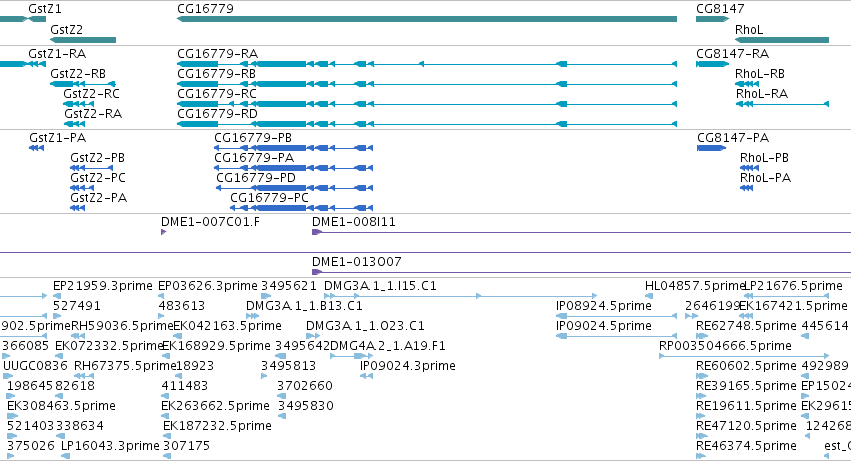
Task: Select the GstZ2-RA transcript label
Action: point(93,113)
